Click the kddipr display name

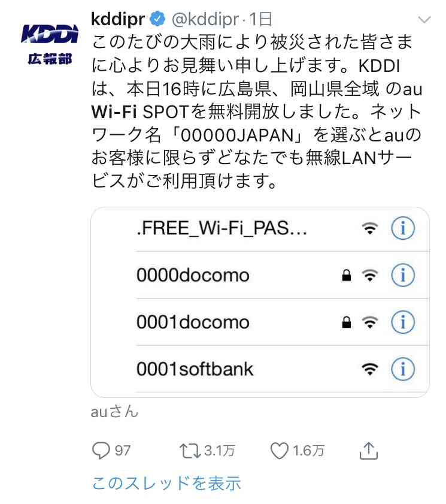[118, 19]
